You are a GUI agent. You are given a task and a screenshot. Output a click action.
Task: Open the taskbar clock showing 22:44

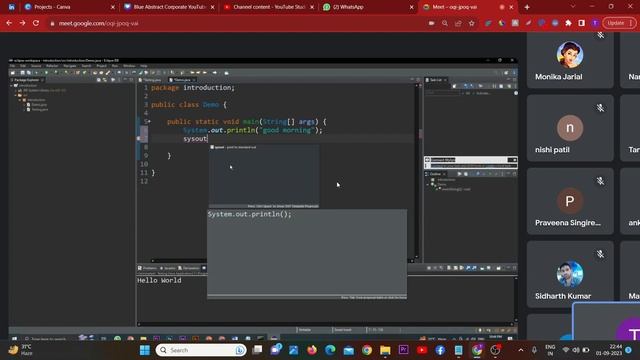coord(609,350)
